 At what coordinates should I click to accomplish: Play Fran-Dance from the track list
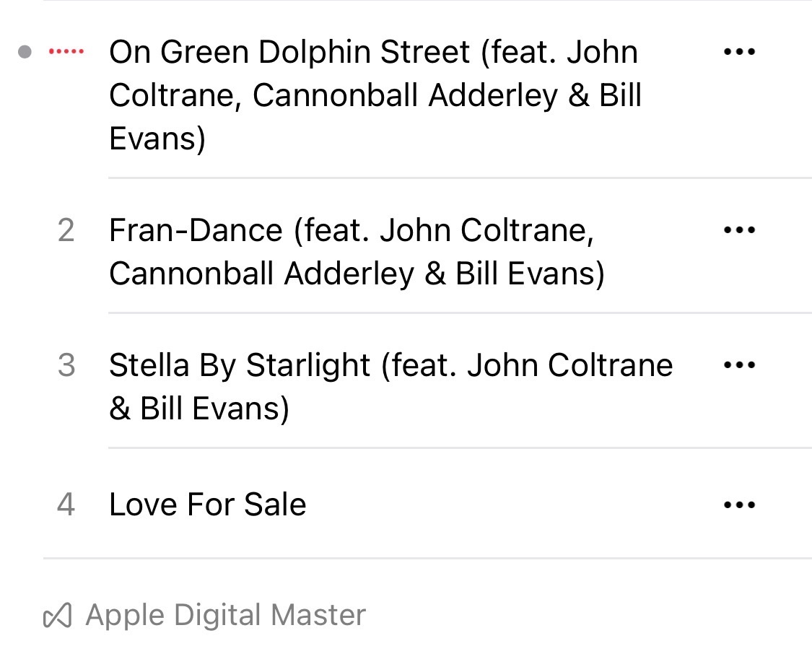click(196, 230)
